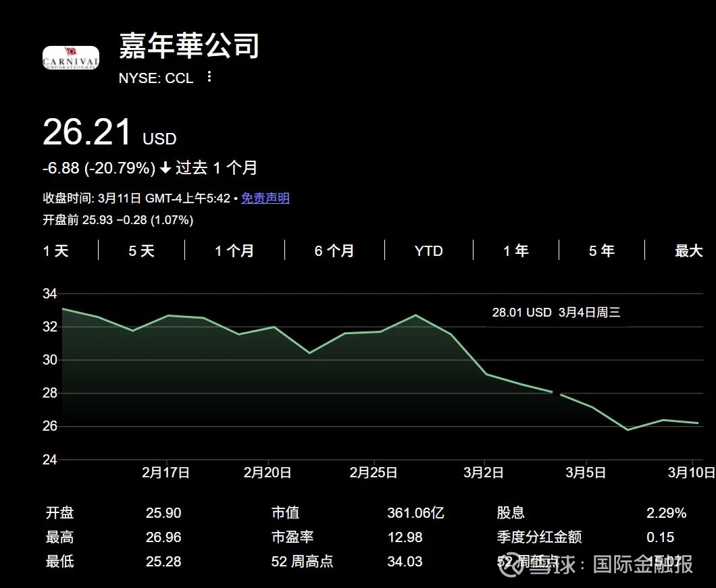Click the 最低 value 25.28

pos(163,561)
